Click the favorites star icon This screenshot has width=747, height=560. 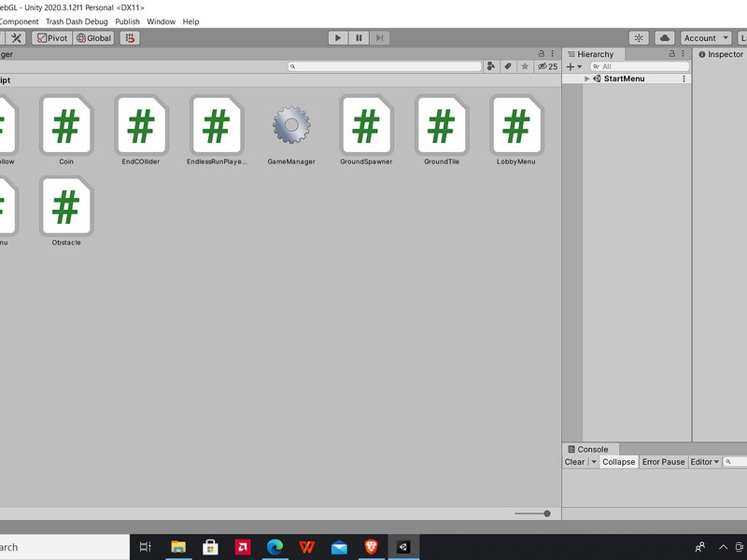[525, 66]
